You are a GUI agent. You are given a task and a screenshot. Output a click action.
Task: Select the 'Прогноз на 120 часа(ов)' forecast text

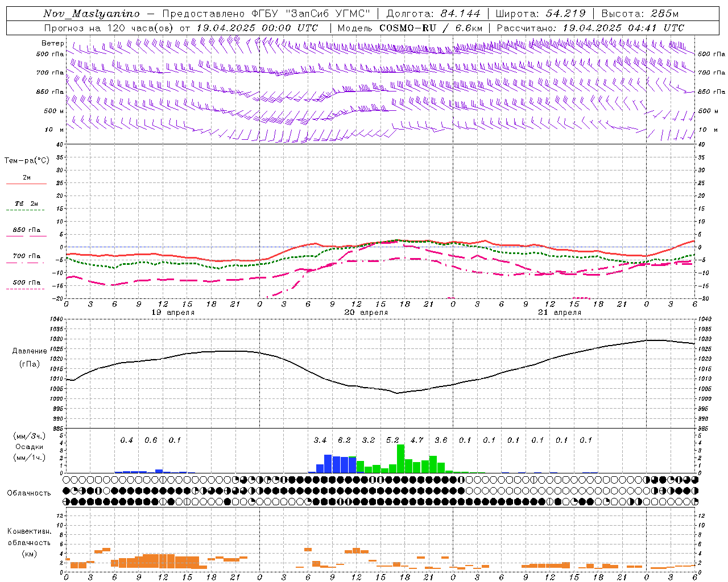[x=110, y=28]
